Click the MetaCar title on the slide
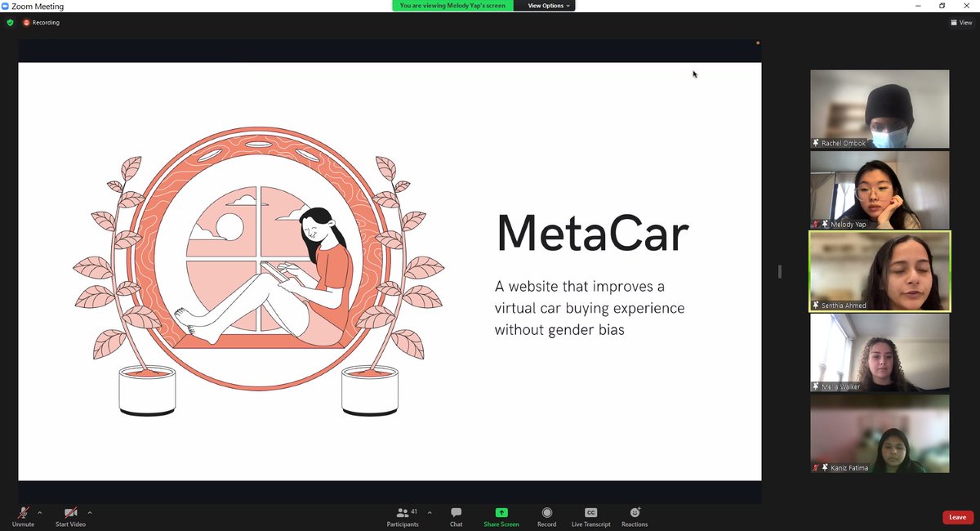Image resolution: width=980 pixels, height=531 pixels. click(x=593, y=234)
